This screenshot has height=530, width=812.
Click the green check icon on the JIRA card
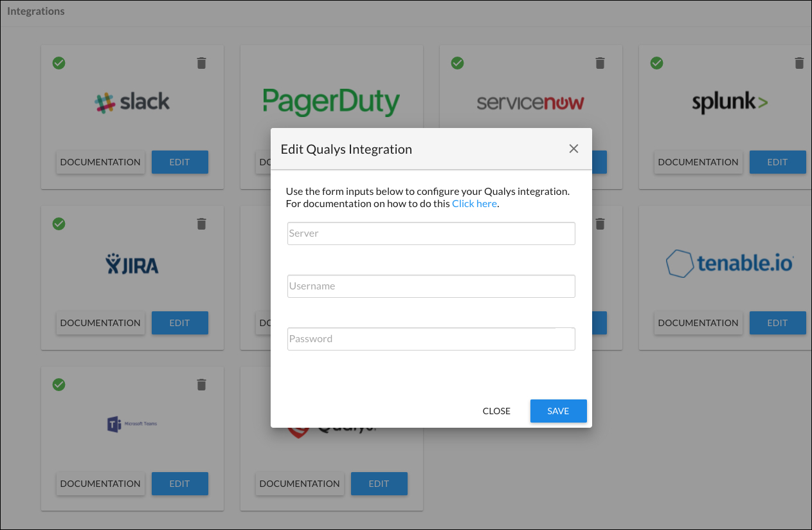(x=59, y=224)
